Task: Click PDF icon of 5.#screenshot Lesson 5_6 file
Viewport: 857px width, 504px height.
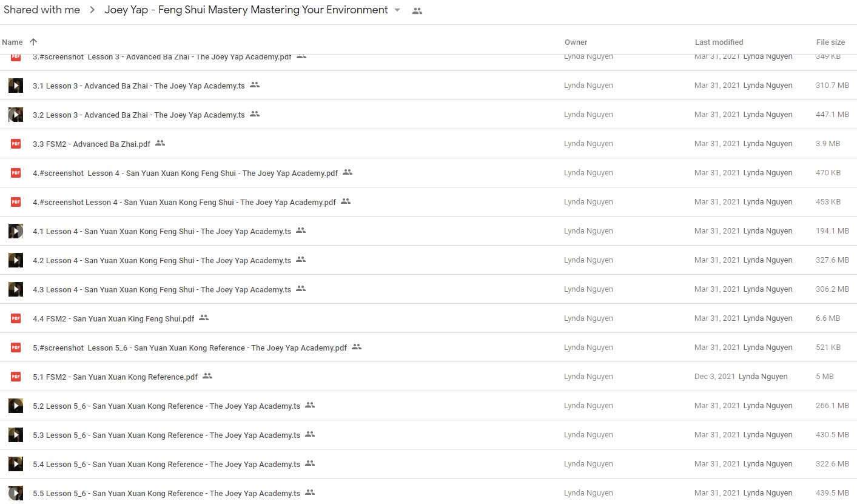Action: point(16,348)
